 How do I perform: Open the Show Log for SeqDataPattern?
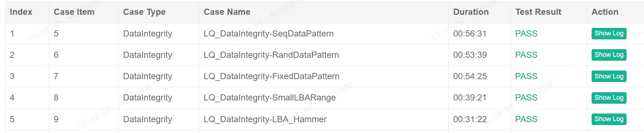point(609,34)
